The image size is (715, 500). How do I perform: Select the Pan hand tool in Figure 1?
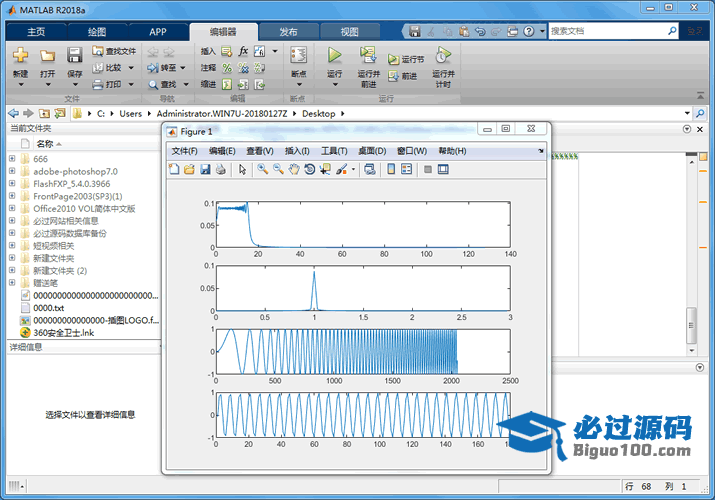[x=294, y=170]
